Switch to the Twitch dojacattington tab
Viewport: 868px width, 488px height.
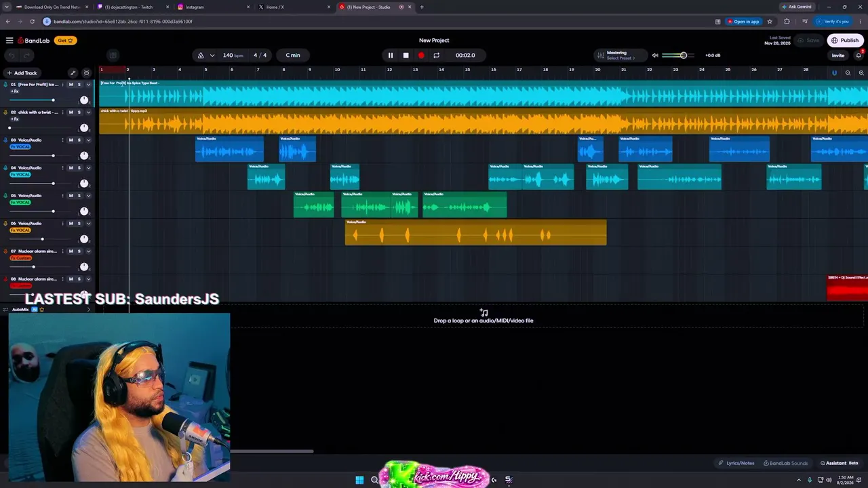click(132, 7)
